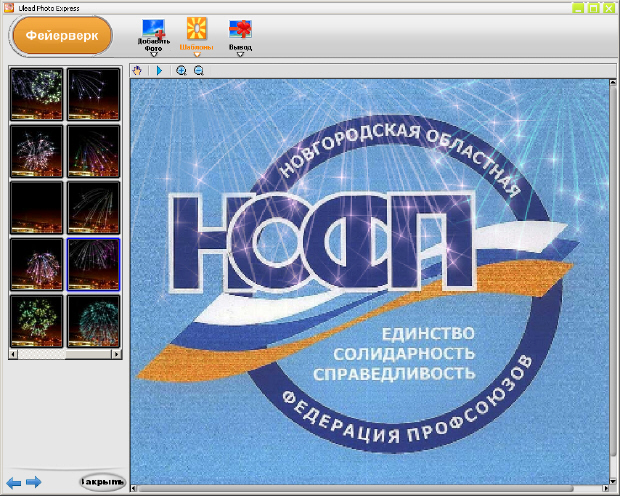This screenshot has width=620, height=496.
Task: Click the preview vertical scrollbar down arrow
Action: [x=613, y=481]
